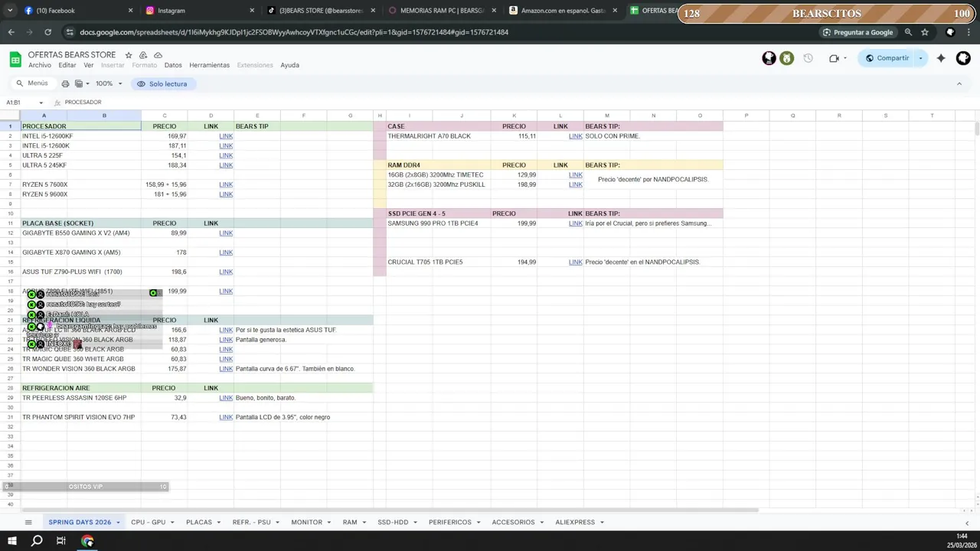Open the Google Sheets home icon
The image size is (980, 551).
[15, 60]
